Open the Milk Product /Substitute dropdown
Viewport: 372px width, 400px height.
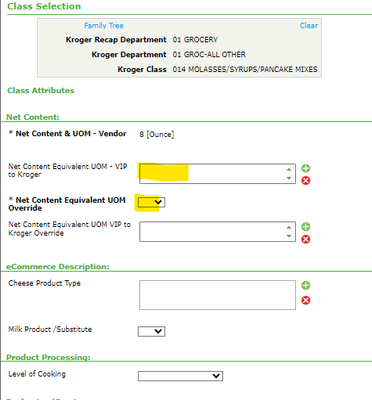(x=151, y=331)
